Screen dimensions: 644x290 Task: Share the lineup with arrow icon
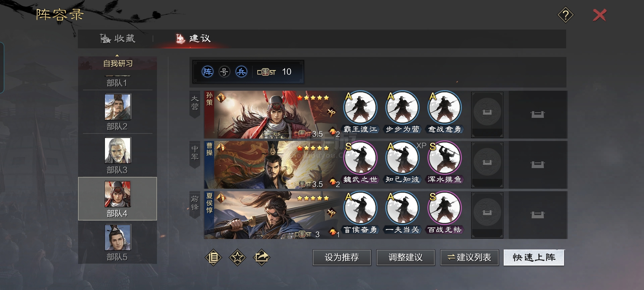[262, 258]
